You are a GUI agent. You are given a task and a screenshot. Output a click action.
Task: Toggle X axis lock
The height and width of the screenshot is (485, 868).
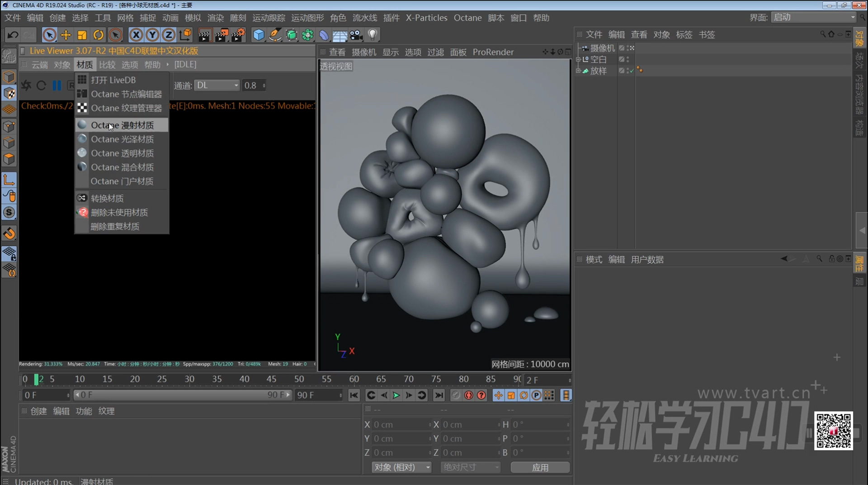point(136,35)
